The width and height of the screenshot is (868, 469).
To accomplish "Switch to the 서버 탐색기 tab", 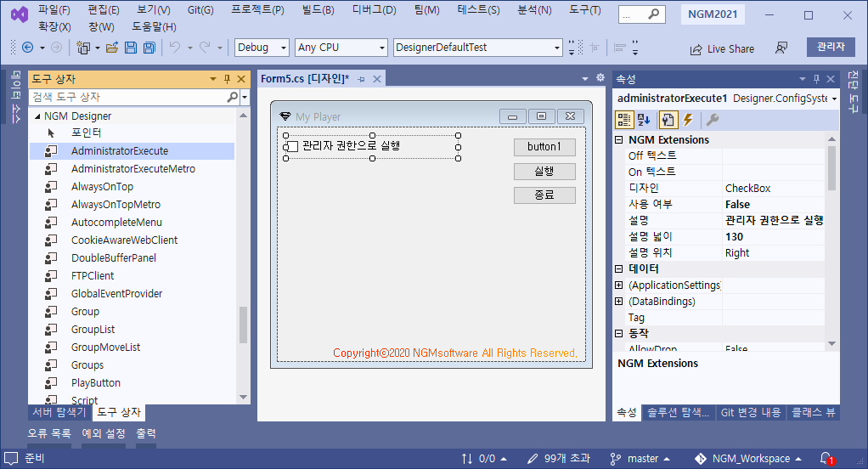I will point(59,413).
